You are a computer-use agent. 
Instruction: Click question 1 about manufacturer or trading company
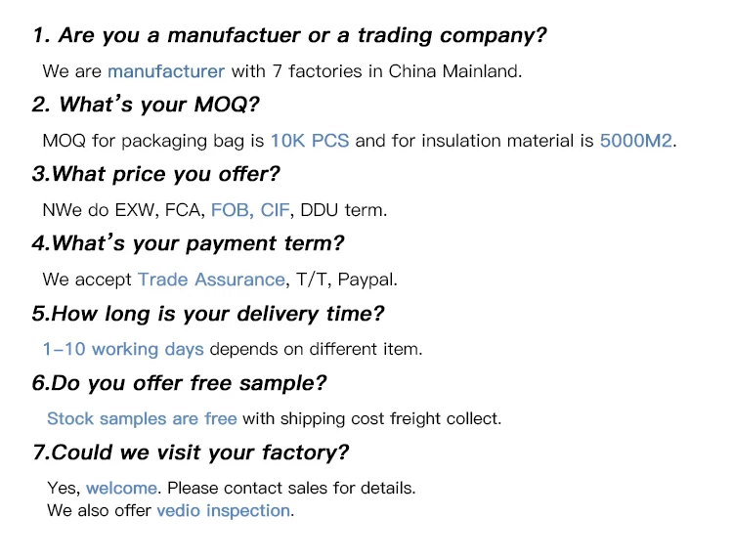point(289,36)
